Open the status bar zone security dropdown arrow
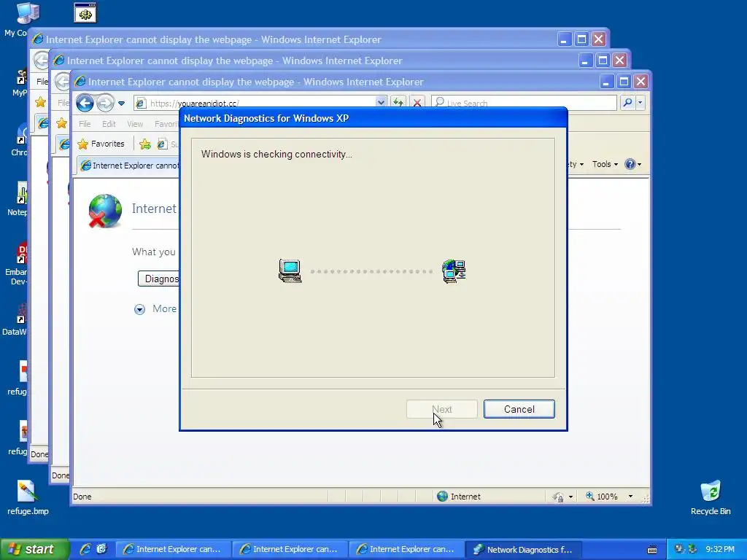 point(570,497)
